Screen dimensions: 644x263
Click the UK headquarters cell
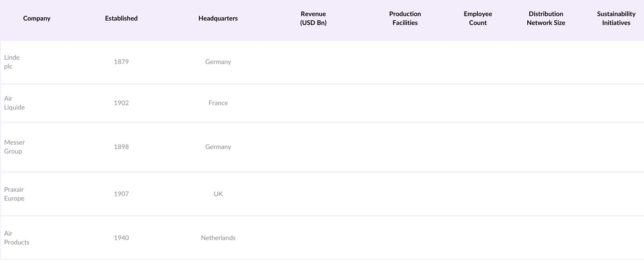218,194
